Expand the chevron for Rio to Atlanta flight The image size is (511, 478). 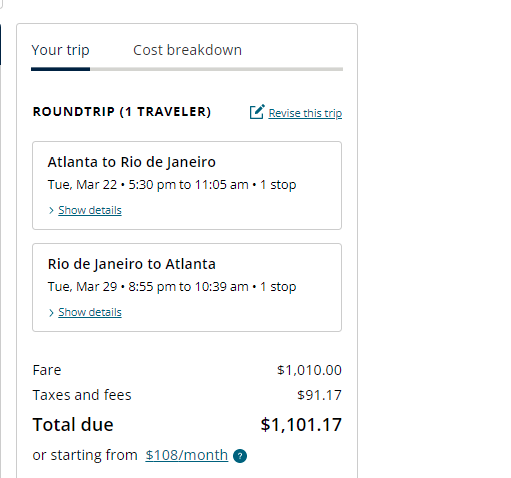tap(51, 312)
